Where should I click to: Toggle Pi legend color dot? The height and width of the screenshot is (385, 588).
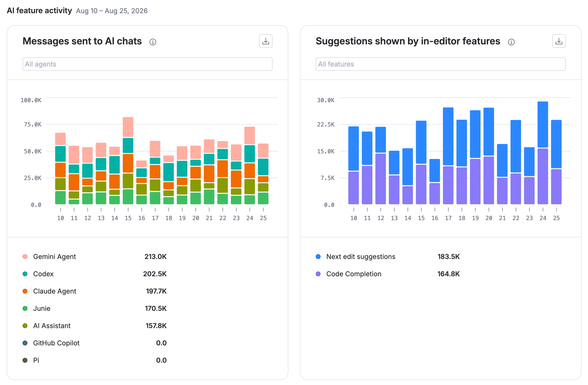(25, 360)
